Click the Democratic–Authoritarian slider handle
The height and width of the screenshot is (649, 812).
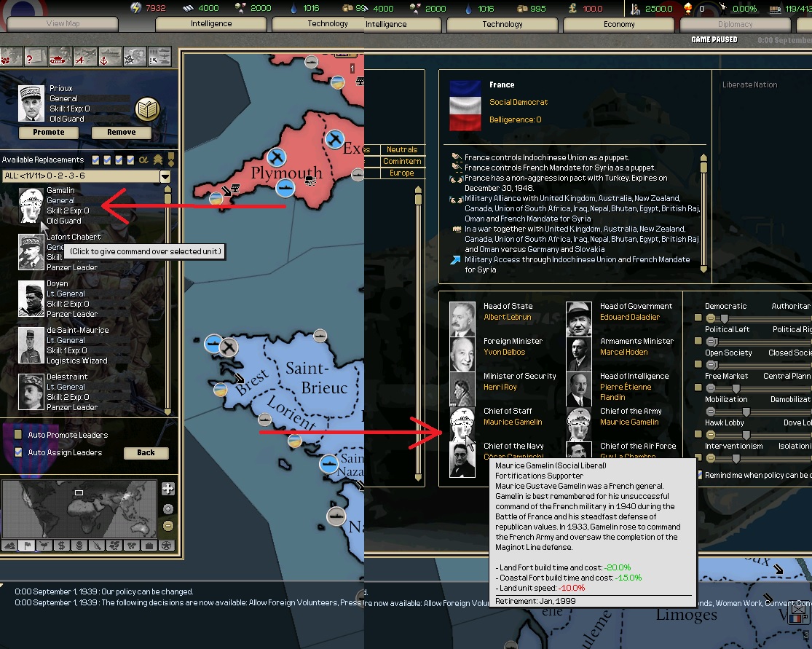pyautogui.click(x=725, y=318)
